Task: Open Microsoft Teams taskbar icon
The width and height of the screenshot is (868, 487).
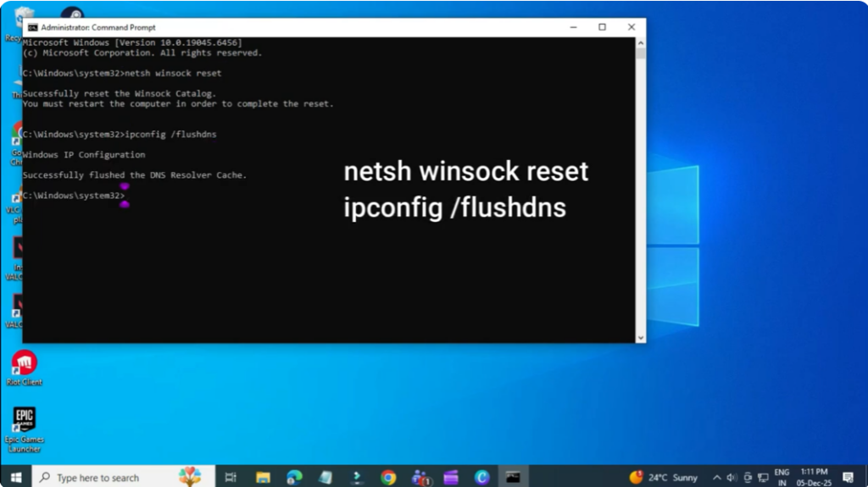Action: point(420,477)
